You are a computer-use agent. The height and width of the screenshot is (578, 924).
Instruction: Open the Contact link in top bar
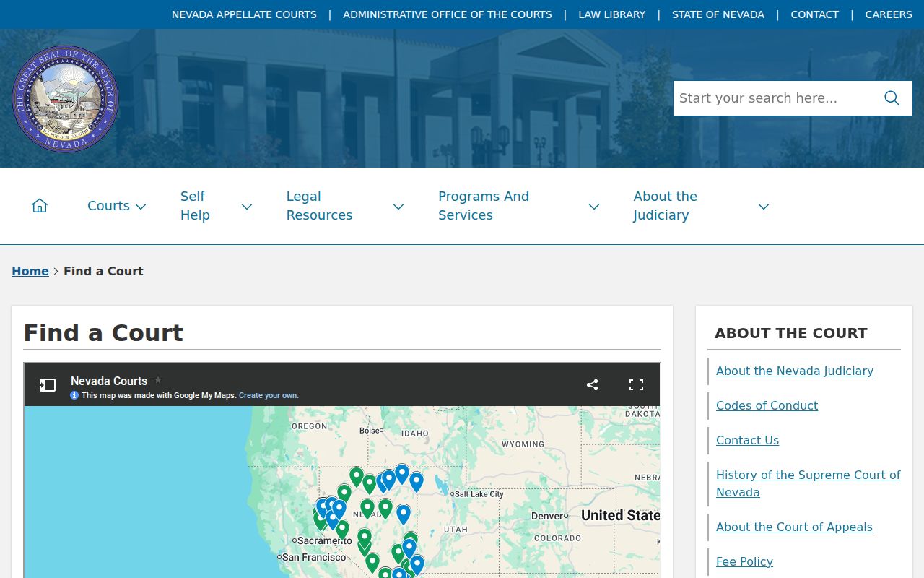(x=815, y=14)
